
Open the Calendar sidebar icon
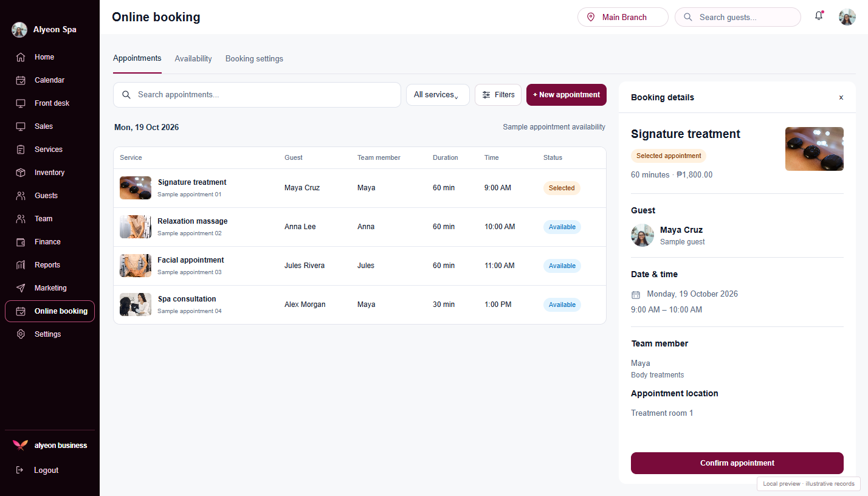pos(21,80)
